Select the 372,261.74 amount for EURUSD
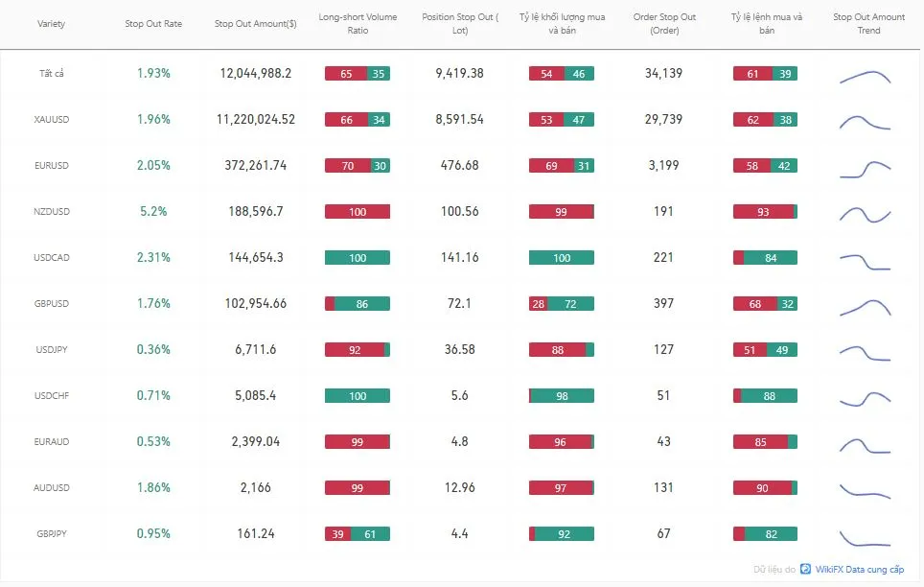 [256, 165]
